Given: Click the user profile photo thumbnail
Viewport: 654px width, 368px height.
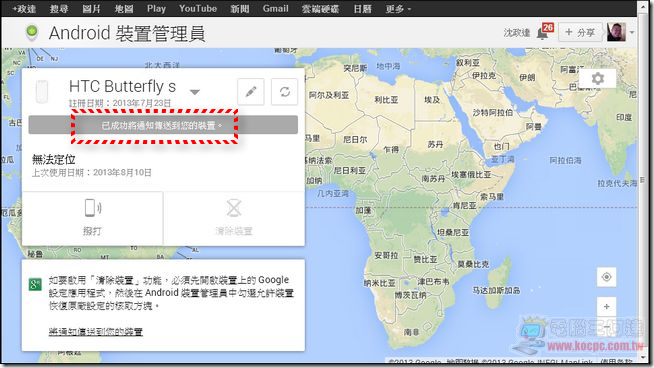Looking at the screenshot, I should coord(616,32).
